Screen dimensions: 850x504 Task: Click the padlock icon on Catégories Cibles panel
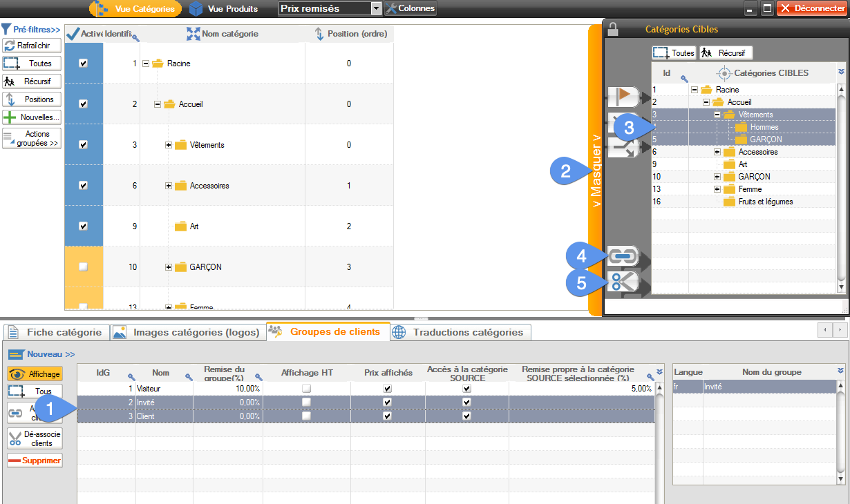[x=612, y=29]
